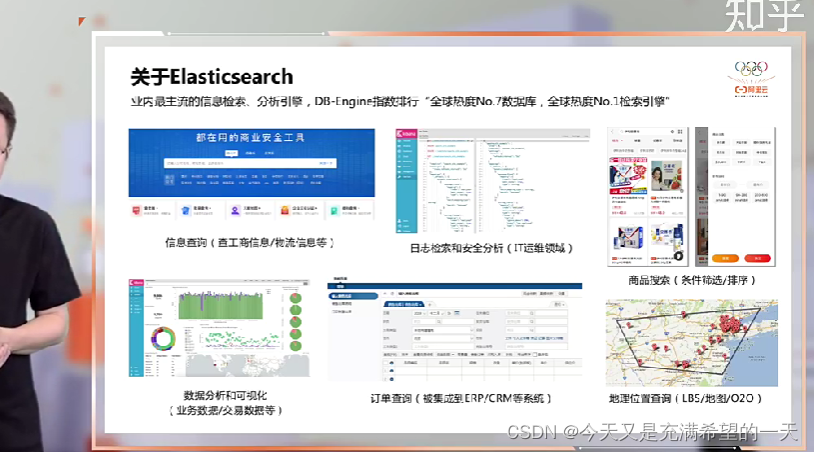This screenshot has width=814, height=452.
Task: Click the red confirm button in filter panel
Action: (x=757, y=258)
